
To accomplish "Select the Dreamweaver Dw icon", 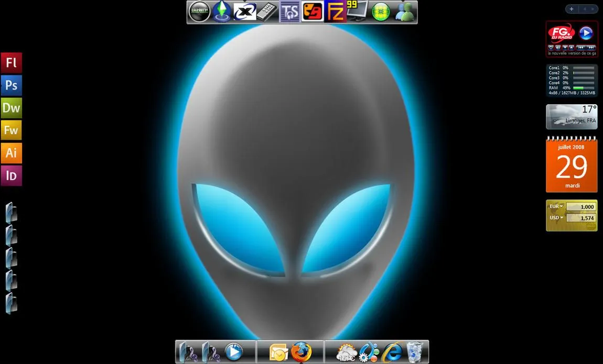I will pyautogui.click(x=11, y=107).
